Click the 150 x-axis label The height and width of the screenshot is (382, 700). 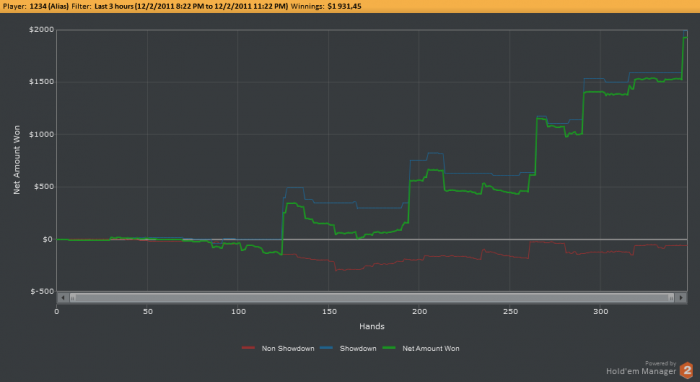329,311
